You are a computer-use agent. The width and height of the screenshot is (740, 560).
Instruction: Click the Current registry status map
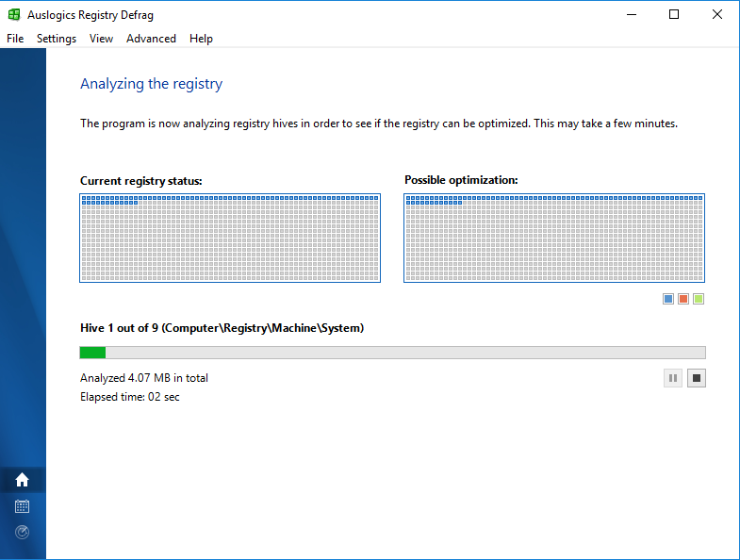point(230,239)
